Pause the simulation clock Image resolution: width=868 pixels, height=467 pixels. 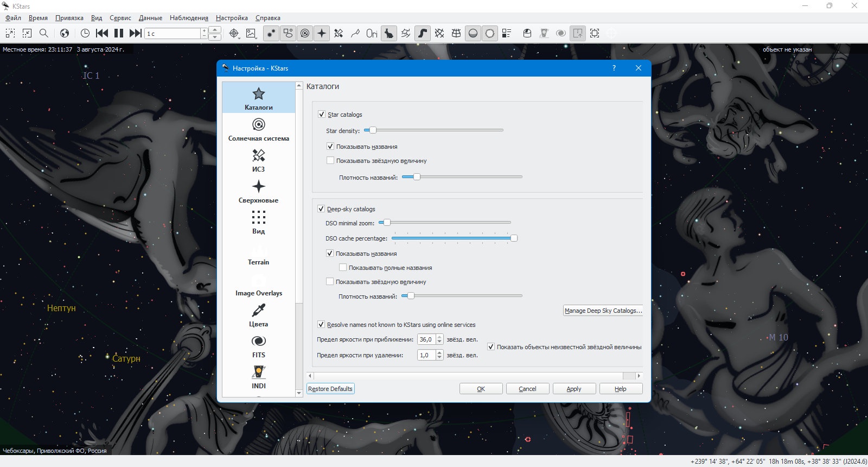119,33
